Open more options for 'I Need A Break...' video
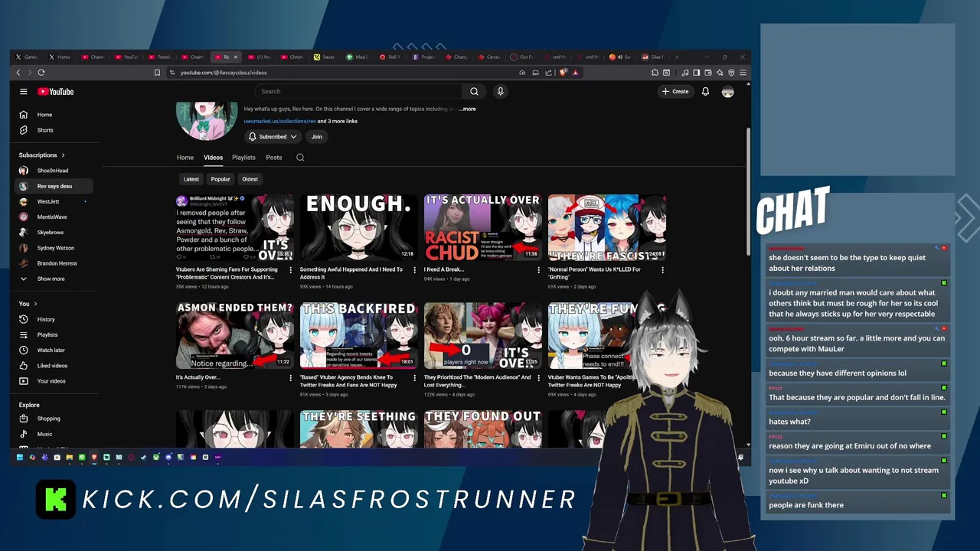Viewport: 980px width, 551px height. click(x=538, y=269)
